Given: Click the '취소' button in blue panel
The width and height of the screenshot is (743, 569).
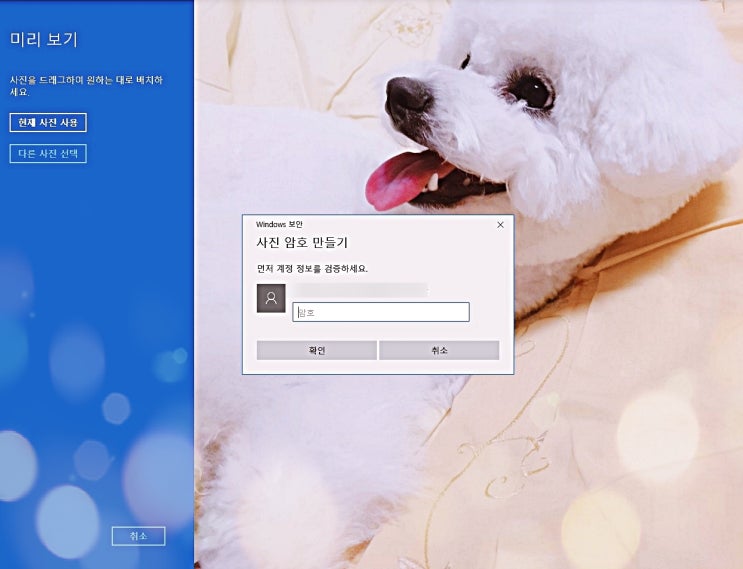Looking at the screenshot, I should [x=138, y=536].
